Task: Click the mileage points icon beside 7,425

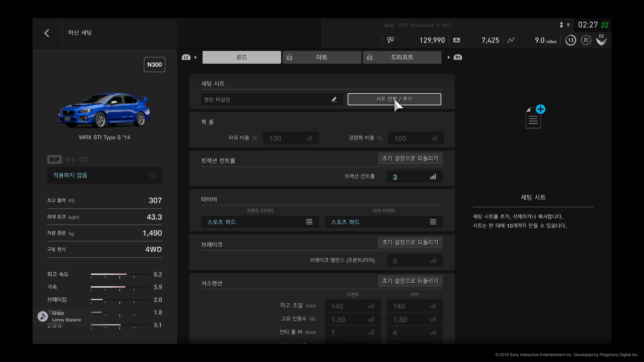Action: [x=457, y=40]
